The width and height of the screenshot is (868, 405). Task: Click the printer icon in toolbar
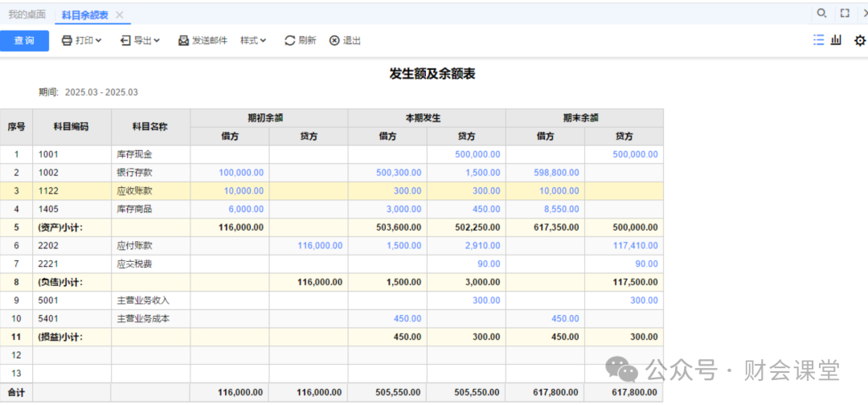[x=68, y=40]
